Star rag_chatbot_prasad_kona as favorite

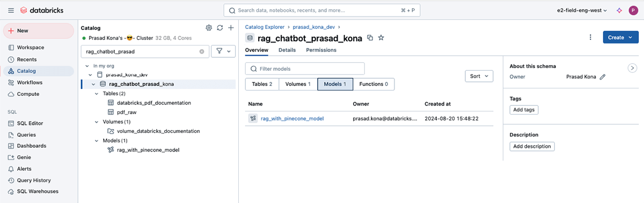click(x=381, y=37)
